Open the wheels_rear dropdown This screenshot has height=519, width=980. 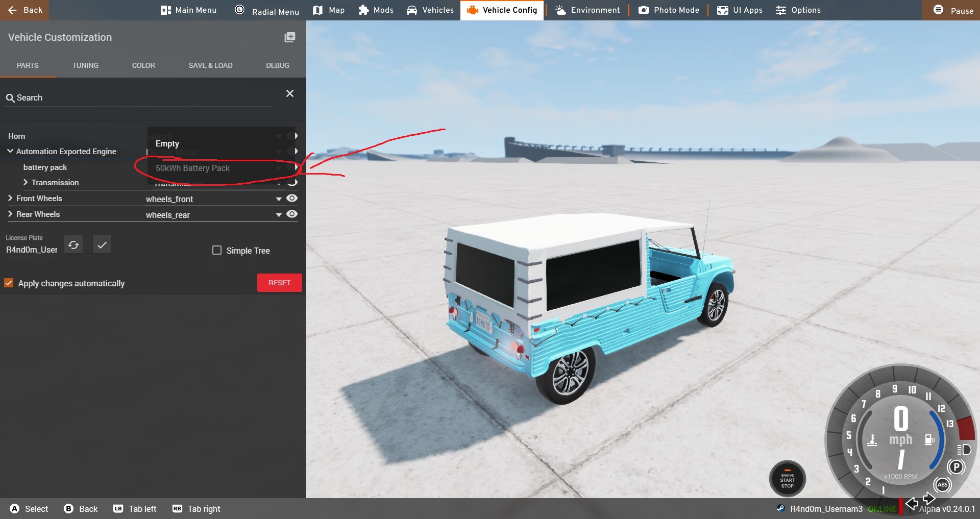click(213, 215)
